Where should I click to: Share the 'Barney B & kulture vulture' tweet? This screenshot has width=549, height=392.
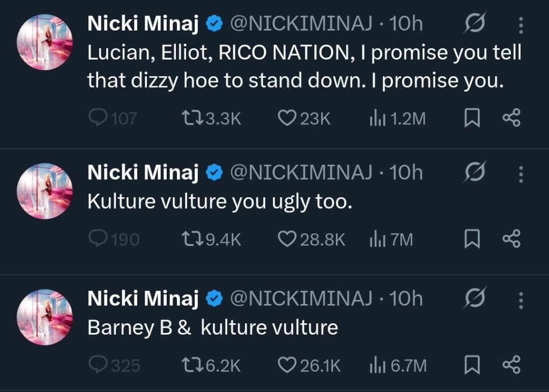(x=511, y=366)
